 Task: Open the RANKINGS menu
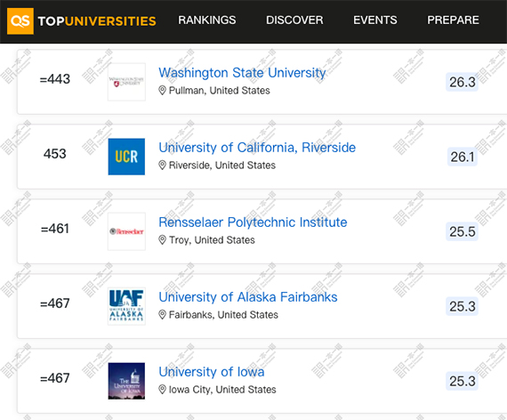(207, 20)
